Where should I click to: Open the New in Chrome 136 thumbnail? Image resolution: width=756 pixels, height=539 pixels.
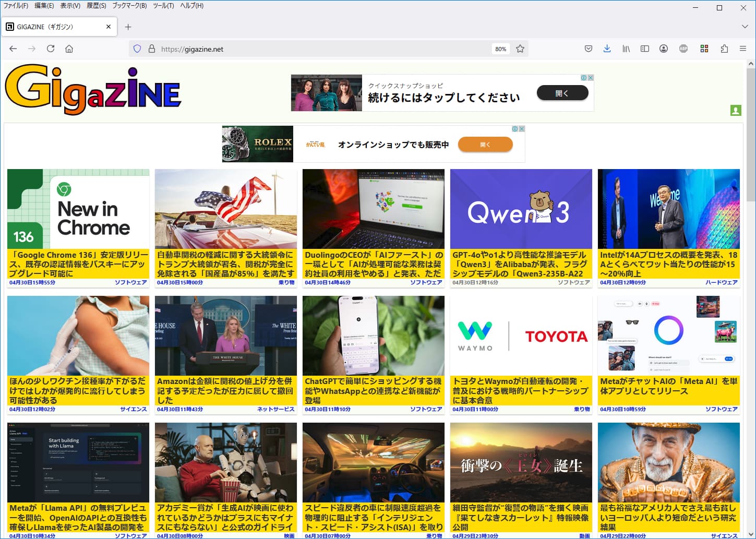coord(78,209)
